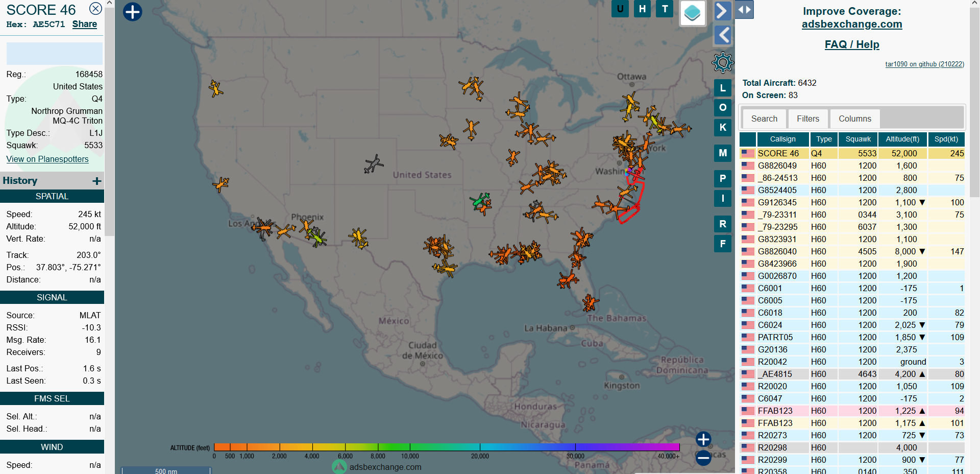Click the SIGNAL section header
Viewport: 980px width, 474px height.
[x=52, y=297]
